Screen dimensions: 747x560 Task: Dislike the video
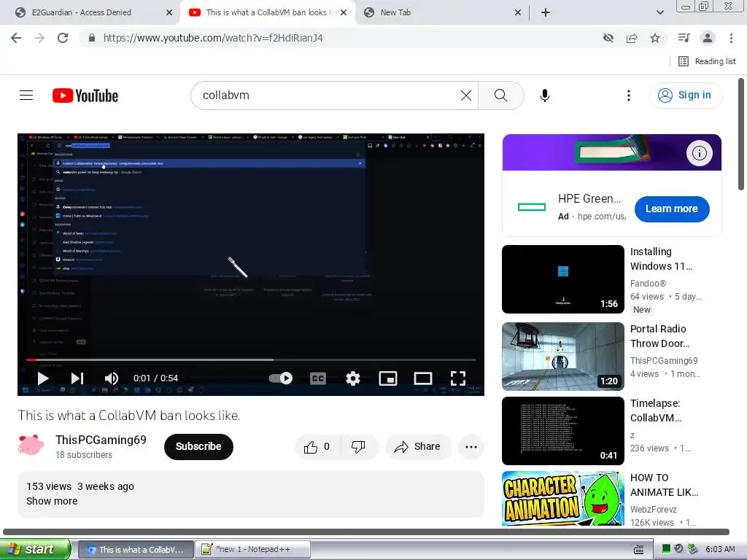[358, 447]
